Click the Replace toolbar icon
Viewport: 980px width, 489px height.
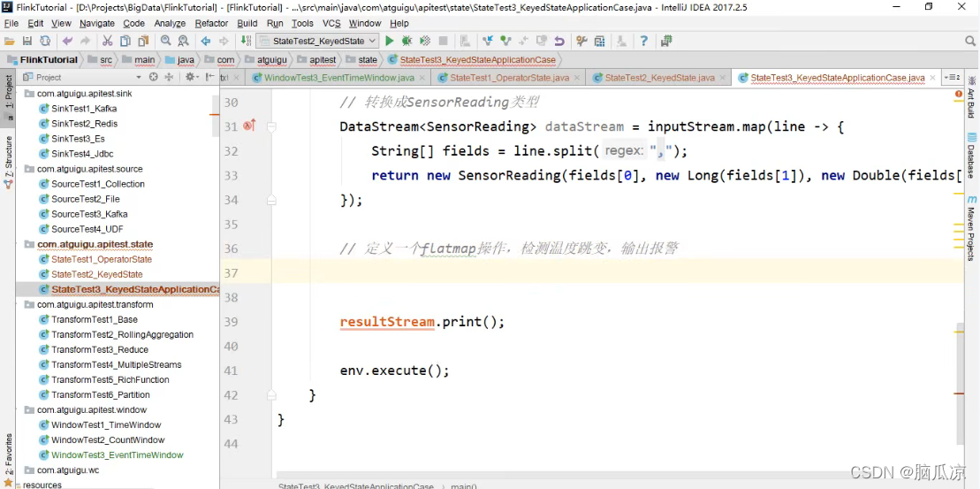[x=183, y=41]
